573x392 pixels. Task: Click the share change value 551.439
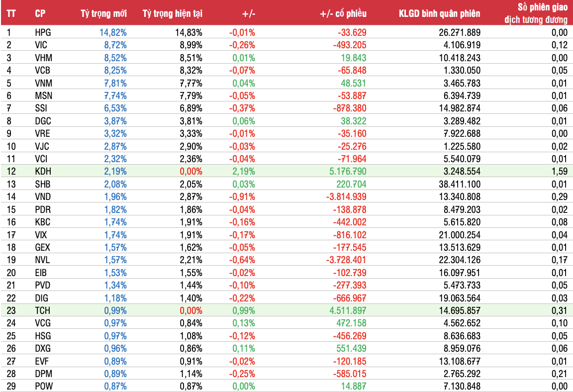[351, 348]
